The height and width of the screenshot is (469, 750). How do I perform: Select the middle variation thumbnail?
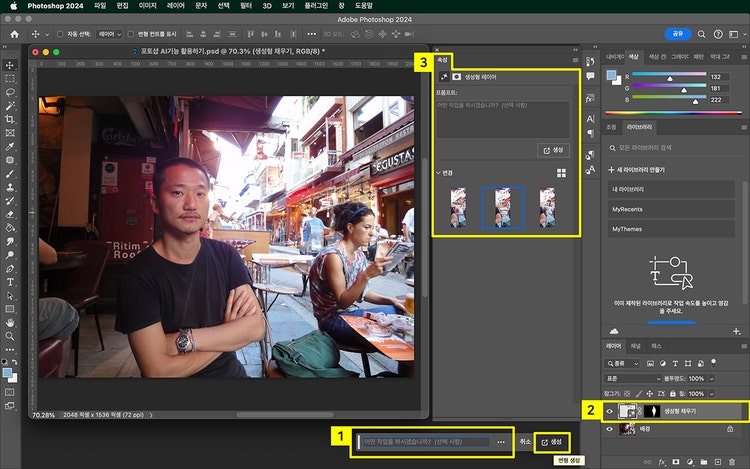click(x=502, y=208)
